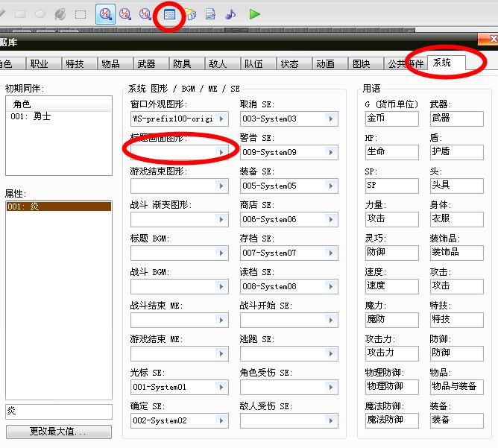Open the 读档 SE picker arrow
Viewport: 498px width, 448px height.
point(331,286)
